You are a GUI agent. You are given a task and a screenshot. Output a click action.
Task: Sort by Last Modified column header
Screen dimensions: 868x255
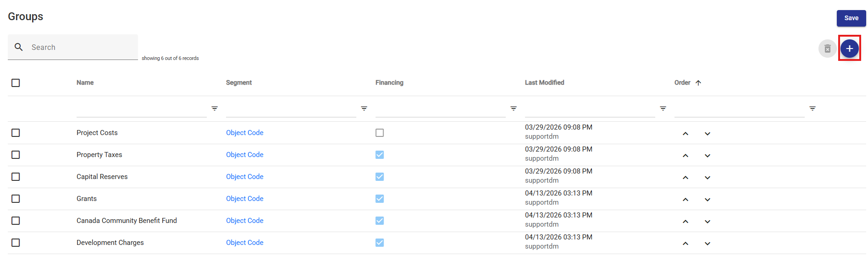coord(544,83)
